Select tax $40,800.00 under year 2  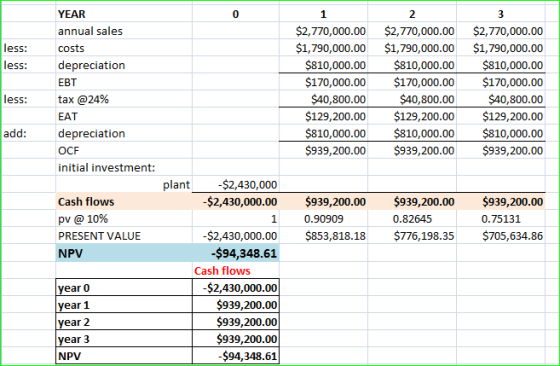pyautogui.click(x=412, y=99)
